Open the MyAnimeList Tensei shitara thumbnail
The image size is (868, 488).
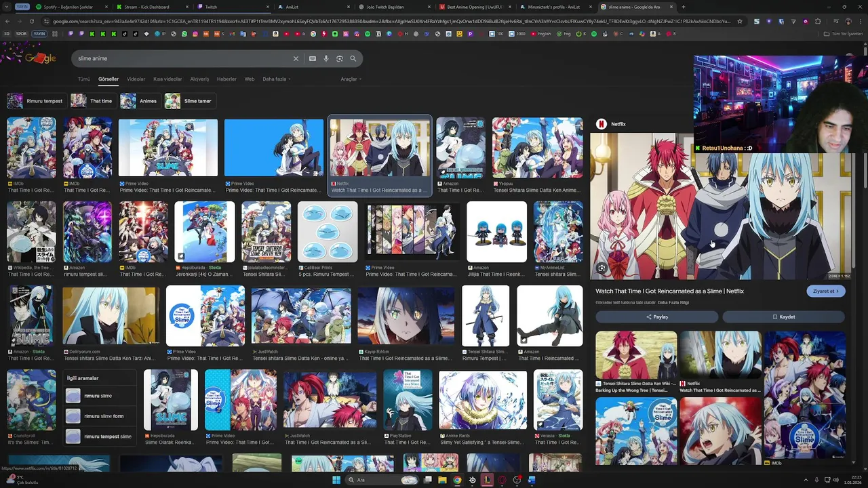(x=558, y=232)
